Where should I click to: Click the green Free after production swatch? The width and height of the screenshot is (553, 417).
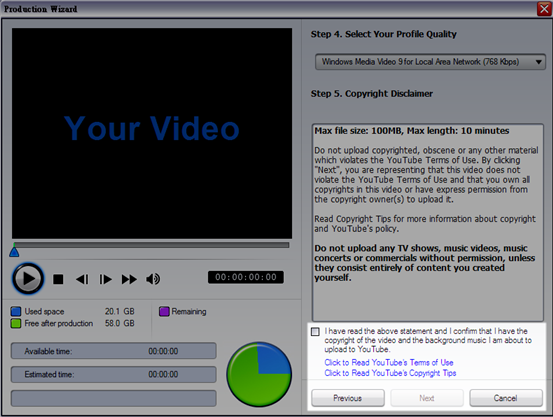(x=16, y=323)
